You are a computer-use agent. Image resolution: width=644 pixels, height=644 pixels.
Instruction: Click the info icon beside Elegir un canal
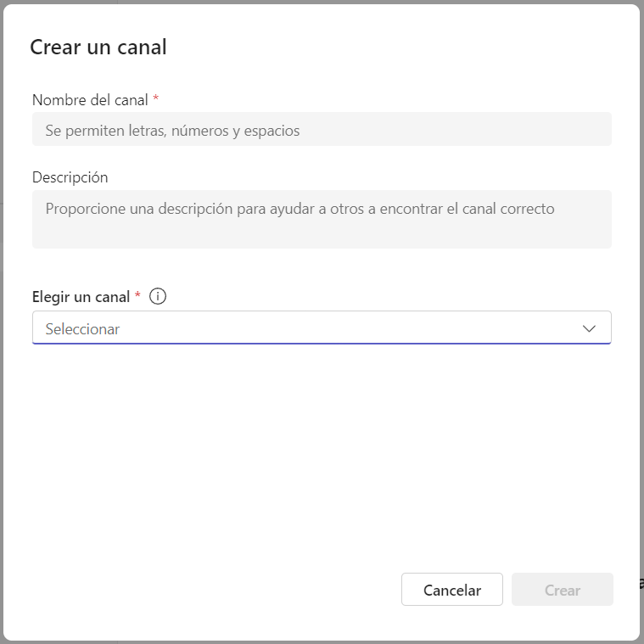coord(158,296)
